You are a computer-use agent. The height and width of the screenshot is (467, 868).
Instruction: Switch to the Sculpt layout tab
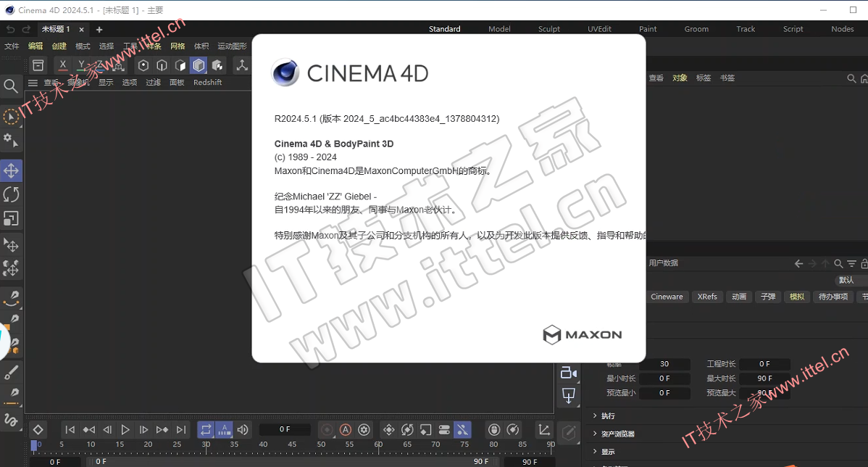[x=549, y=29]
